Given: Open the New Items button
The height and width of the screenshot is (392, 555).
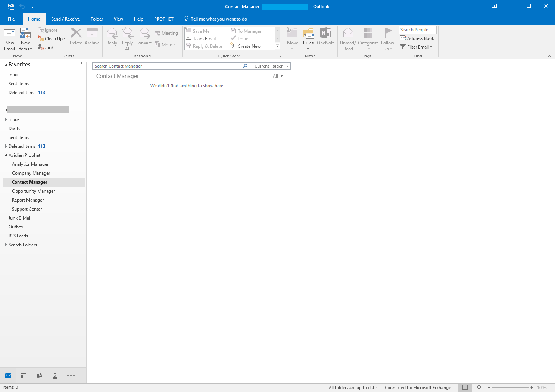Looking at the screenshot, I should 25,40.
